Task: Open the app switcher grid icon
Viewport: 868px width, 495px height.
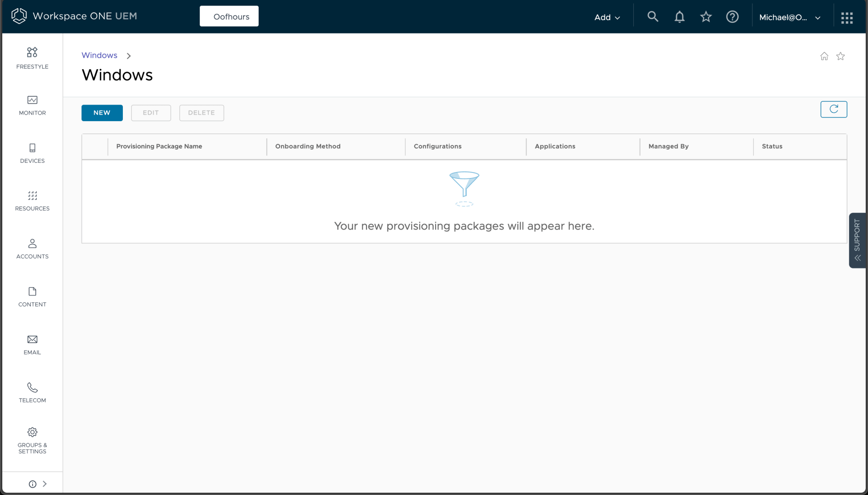Action: coord(846,17)
